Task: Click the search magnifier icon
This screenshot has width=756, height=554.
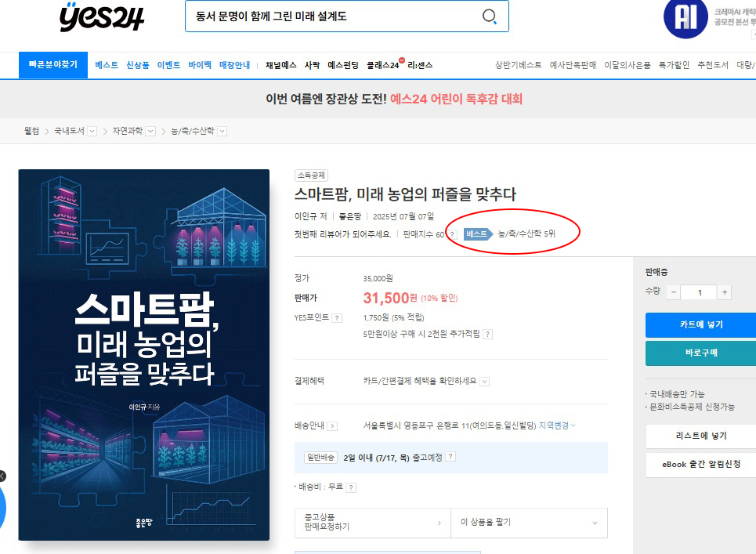Action: [x=490, y=16]
